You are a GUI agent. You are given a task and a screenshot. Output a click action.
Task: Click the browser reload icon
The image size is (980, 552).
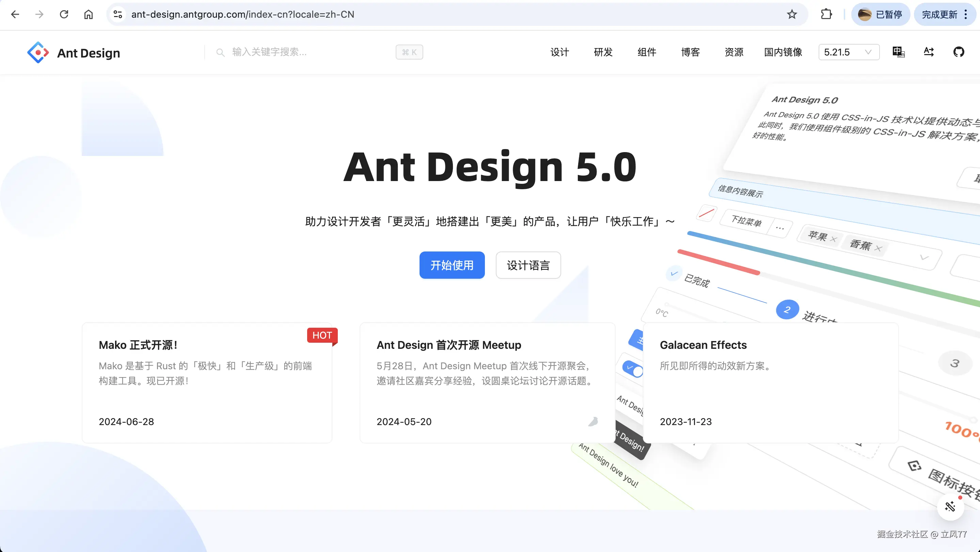(x=64, y=14)
